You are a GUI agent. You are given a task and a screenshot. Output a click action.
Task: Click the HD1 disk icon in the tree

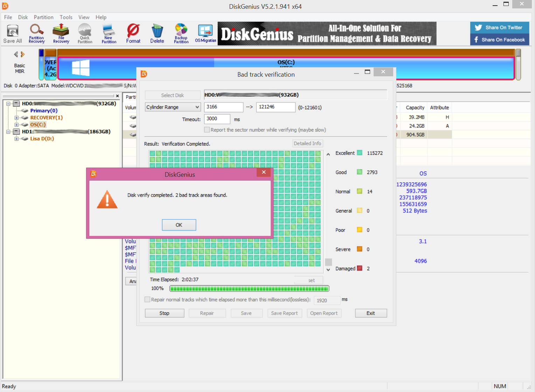click(16, 132)
